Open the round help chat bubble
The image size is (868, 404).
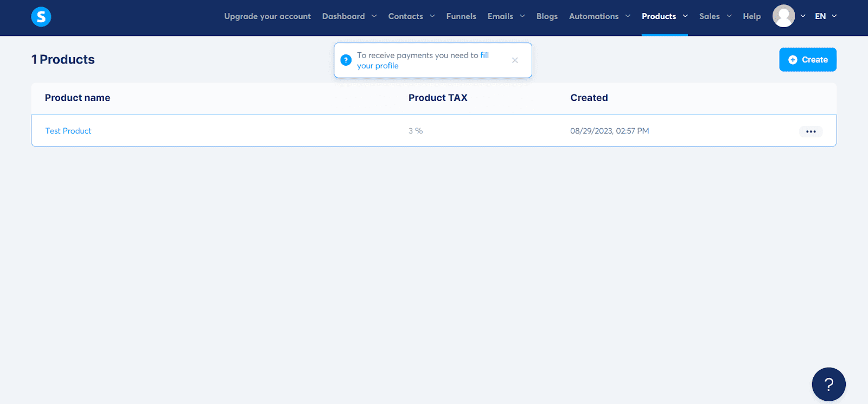tap(828, 384)
